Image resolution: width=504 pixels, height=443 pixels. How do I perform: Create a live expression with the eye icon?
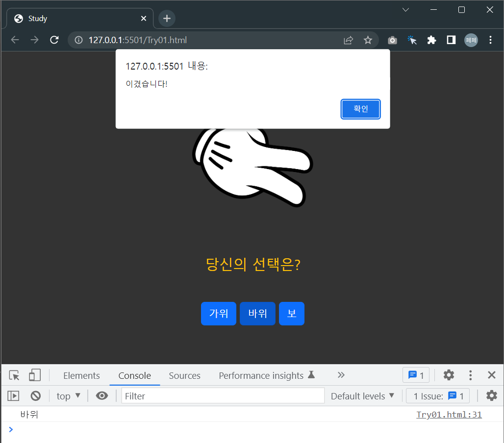click(101, 395)
